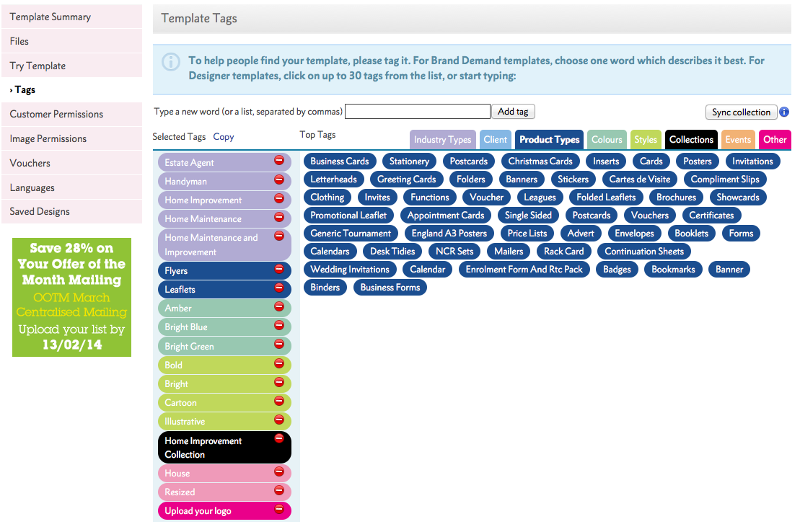Remove the Bold style tag
This screenshot has width=800, height=532.
pos(279,363)
